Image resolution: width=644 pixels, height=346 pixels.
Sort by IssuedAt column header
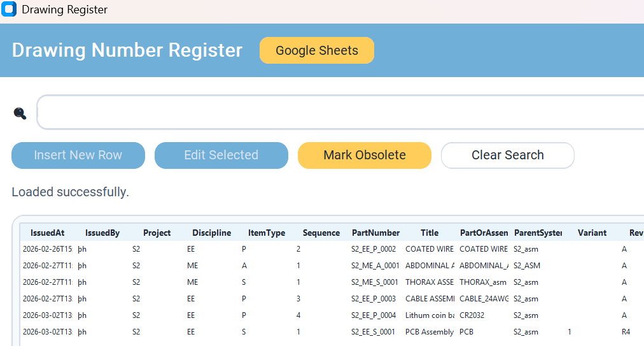47,233
